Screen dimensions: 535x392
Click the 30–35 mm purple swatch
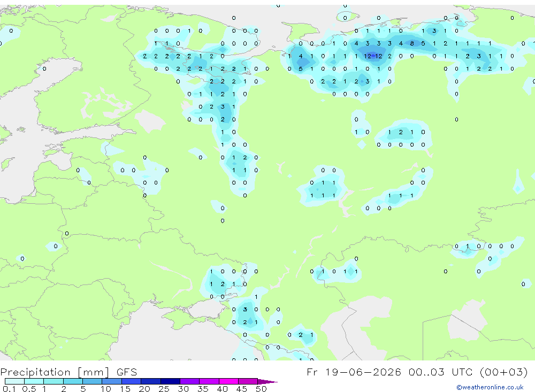click(x=190, y=381)
